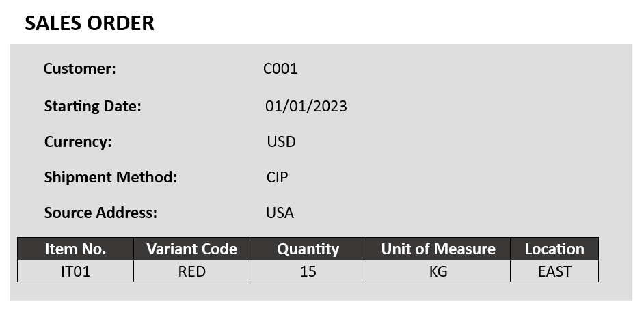Click the USD currency value
This screenshot has width=644, height=313.
tap(281, 142)
